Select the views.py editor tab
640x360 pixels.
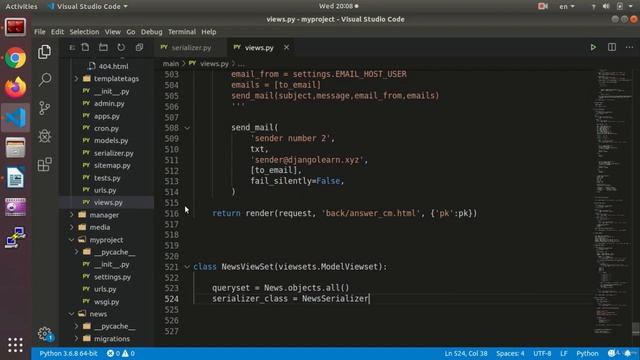pos(259,48)
